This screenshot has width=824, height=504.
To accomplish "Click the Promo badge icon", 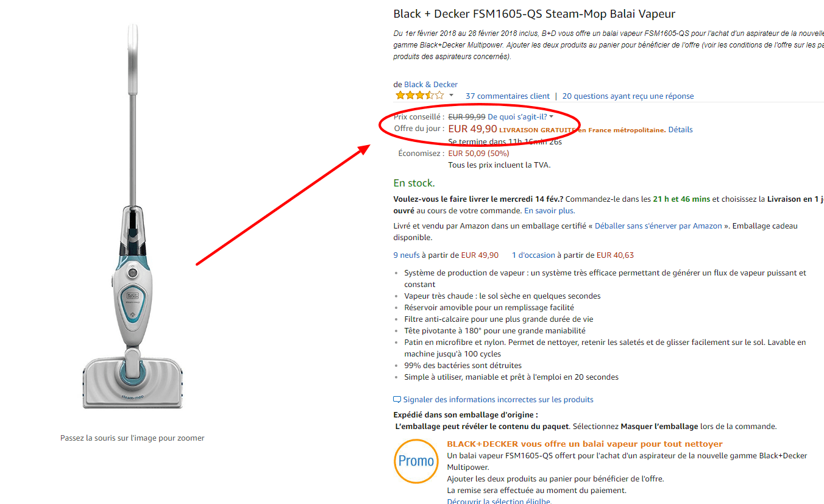I will (416, 461).
